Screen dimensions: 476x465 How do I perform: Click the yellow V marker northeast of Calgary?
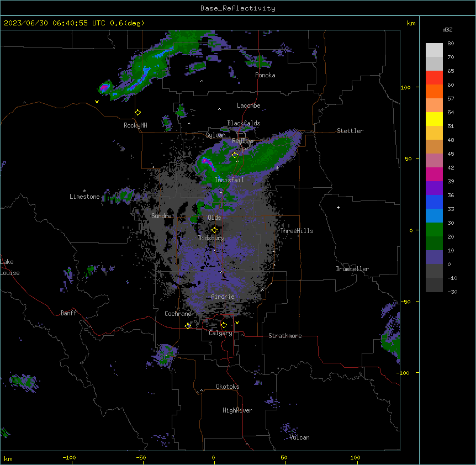pyautogui.click(x=237, y=323)
